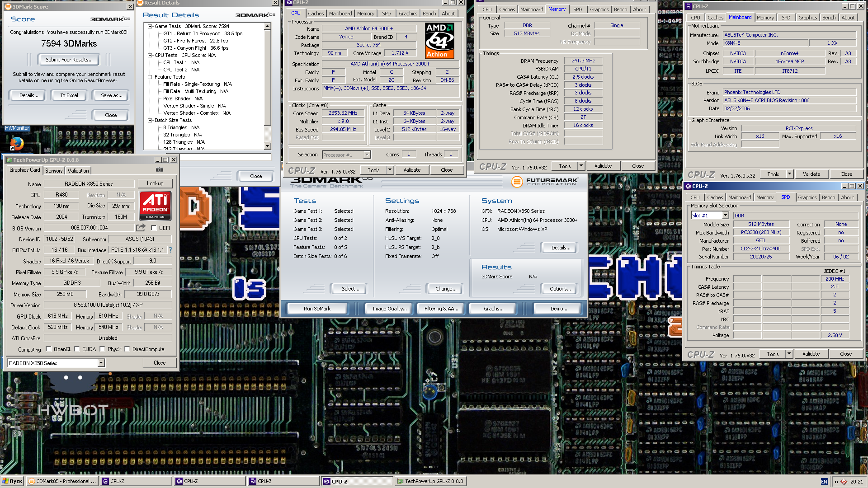Open the Chipset-related Graphics tab in CPU-Z Mainboard window
The width and height of the screenshot is (868, 488).
tap(807, 18)
